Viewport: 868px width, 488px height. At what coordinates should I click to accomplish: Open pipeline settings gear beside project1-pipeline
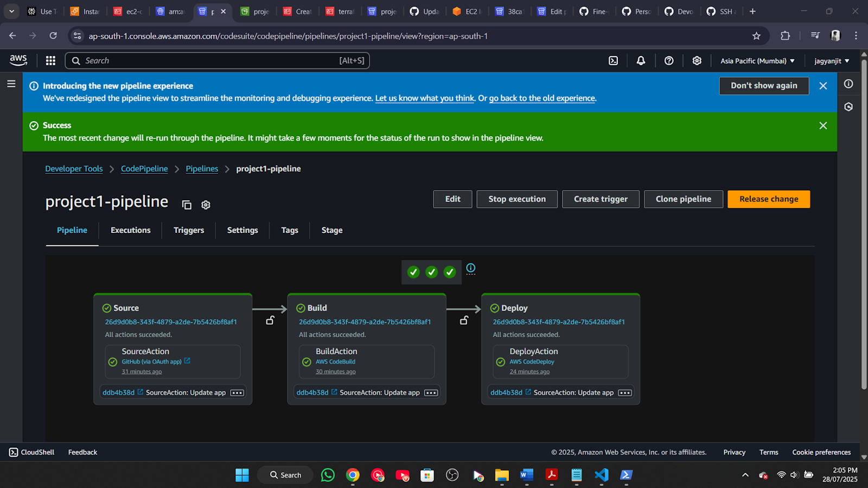206,205
